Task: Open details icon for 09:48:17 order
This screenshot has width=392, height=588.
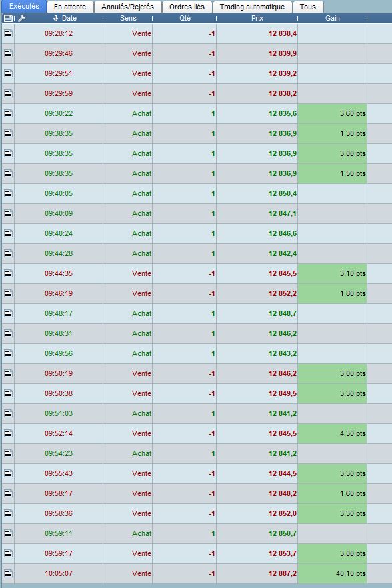Action: pos(8,313)
